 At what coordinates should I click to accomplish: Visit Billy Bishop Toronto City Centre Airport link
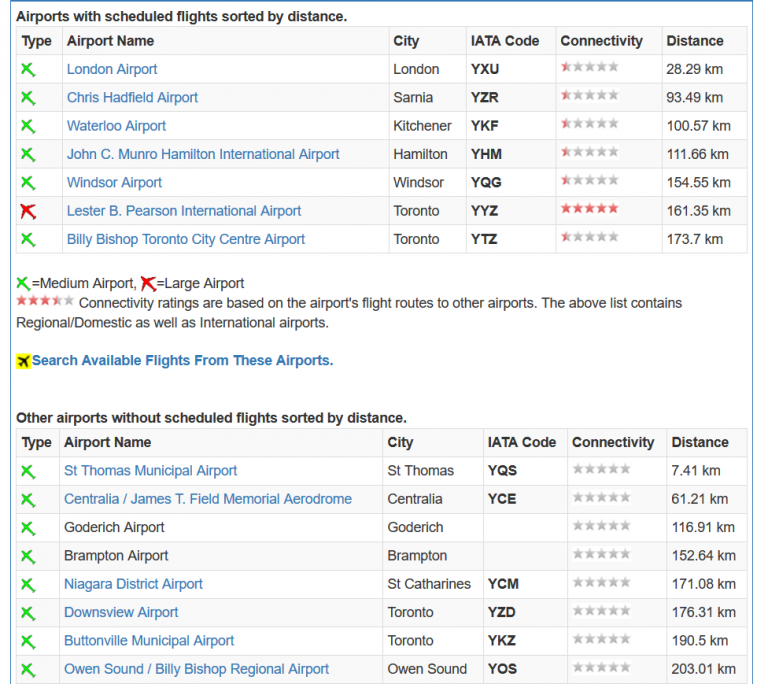(186, 239)
